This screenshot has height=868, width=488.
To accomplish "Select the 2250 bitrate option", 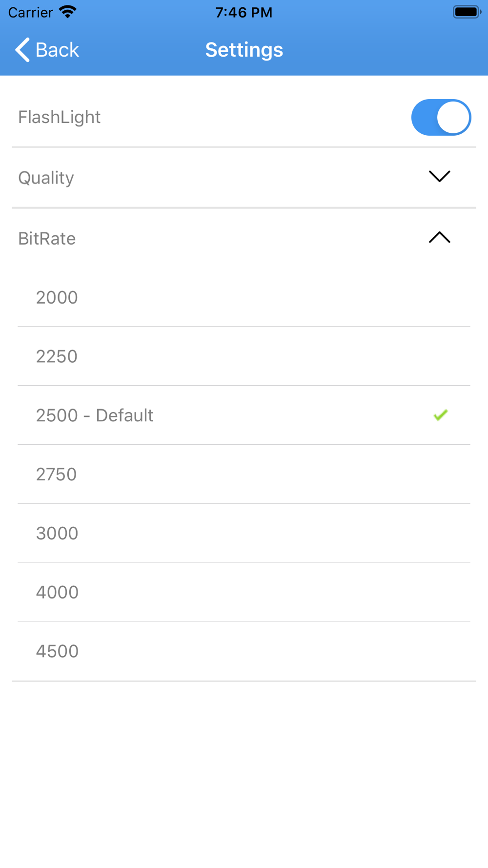I will (x=244, y=356).
